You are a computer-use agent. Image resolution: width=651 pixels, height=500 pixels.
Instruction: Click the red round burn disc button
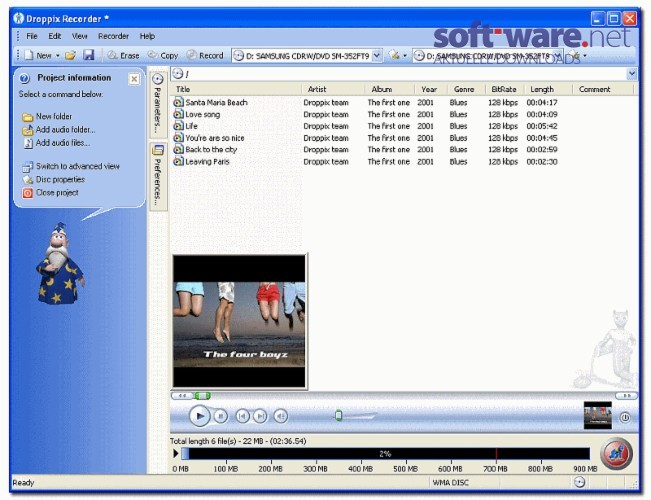[x=617, y=453]
